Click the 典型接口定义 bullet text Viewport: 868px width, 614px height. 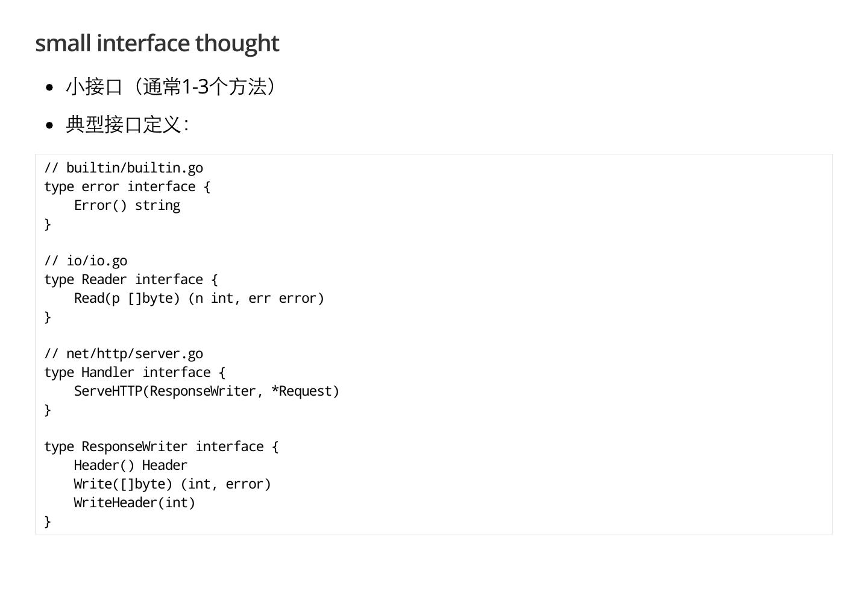tap(127, 125)
